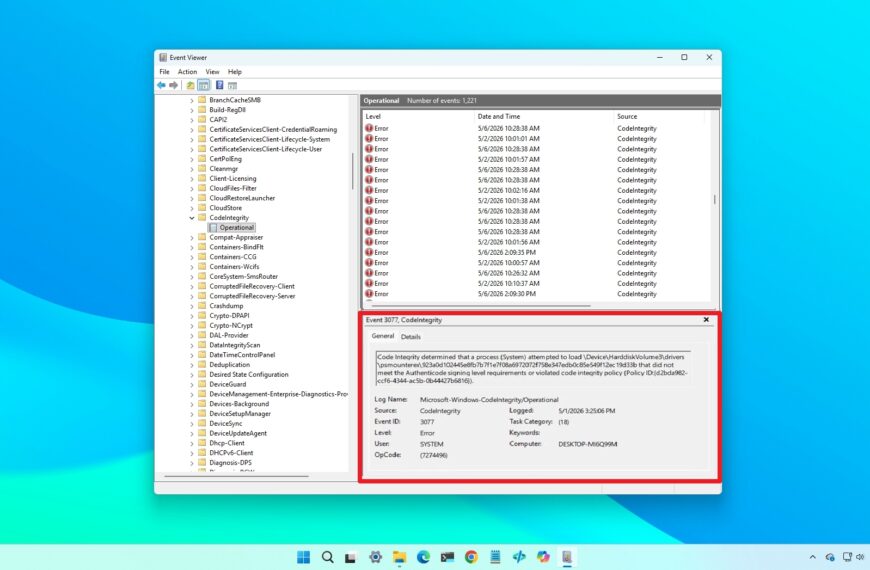The width and height of the screenshot is (870, 570).
Task: Click the blue Help book toolbar icon
Action: pos(220,85)
